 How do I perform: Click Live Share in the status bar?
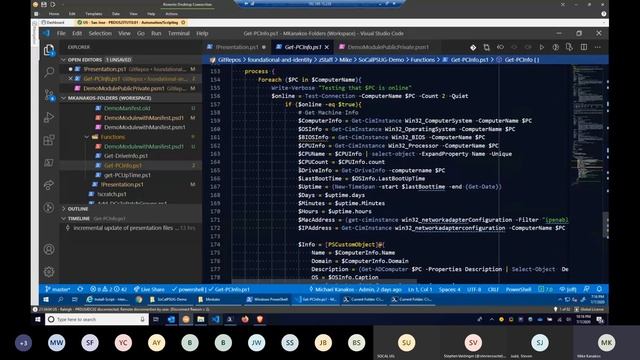coord(149,289)
